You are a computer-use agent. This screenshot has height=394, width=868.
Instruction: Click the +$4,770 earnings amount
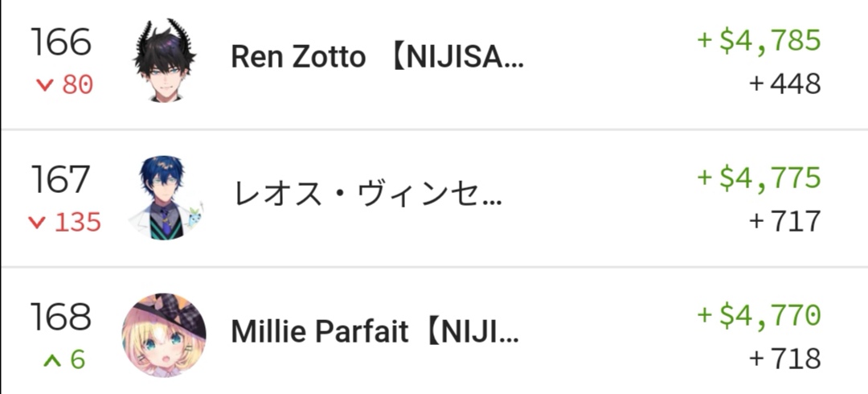pyautogui.click(x=759, y=315)
